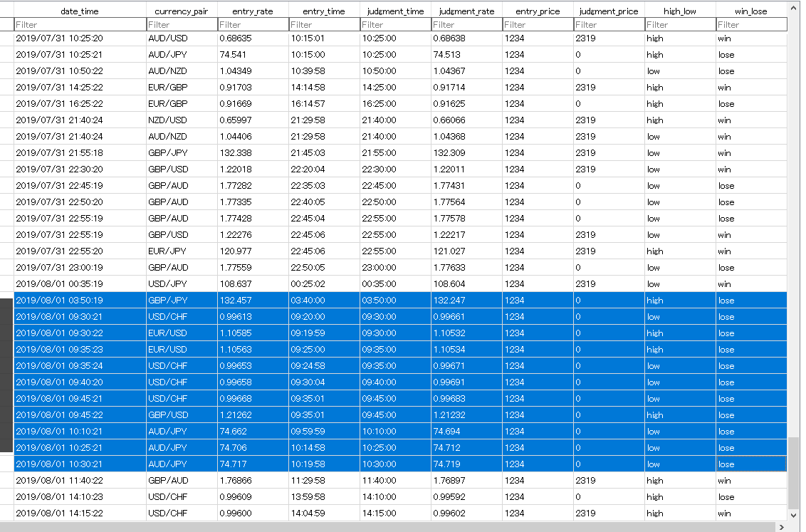Viewport: 806px width, 532px height.
Task: Sort by the entry_rate column header
Action: 253,11
